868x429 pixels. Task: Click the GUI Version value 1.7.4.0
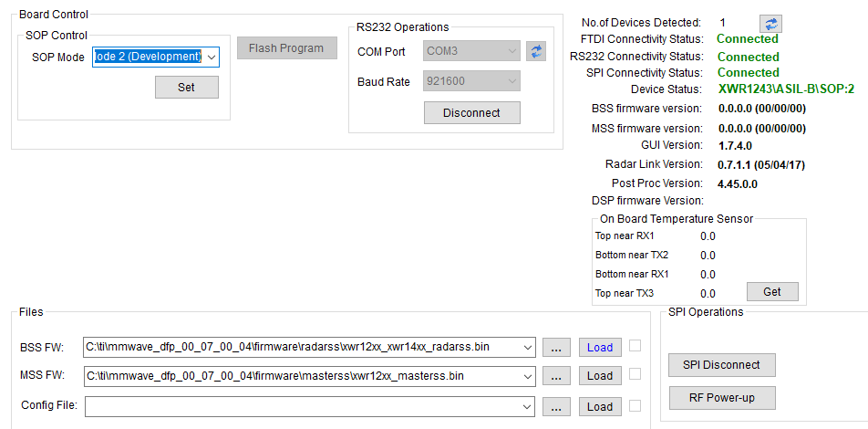(735, 146)
